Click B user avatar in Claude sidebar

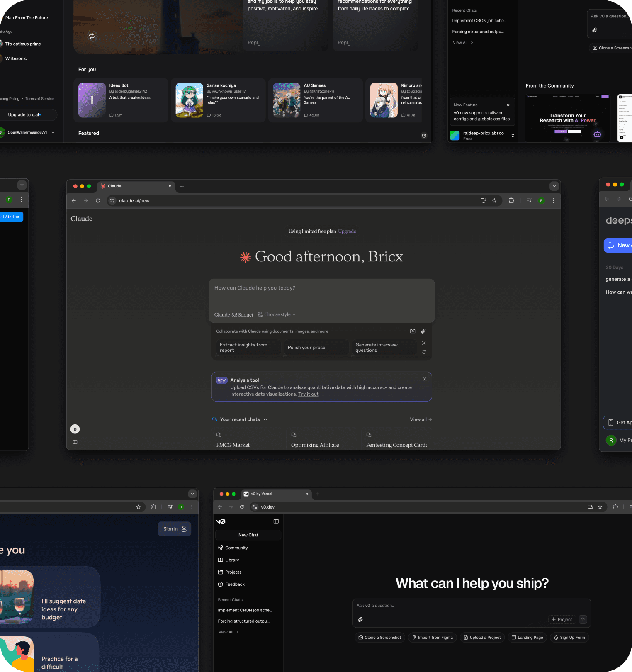click(x=75, y=429)
